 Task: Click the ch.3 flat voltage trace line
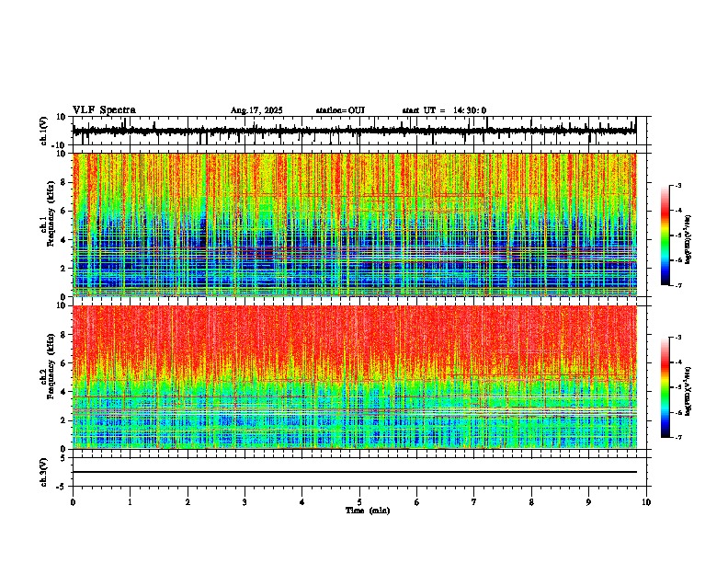tap(355, 472)
